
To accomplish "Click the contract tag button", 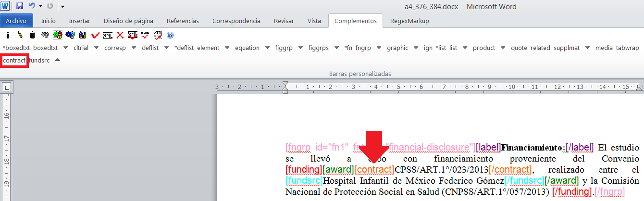I will (14, 61).
